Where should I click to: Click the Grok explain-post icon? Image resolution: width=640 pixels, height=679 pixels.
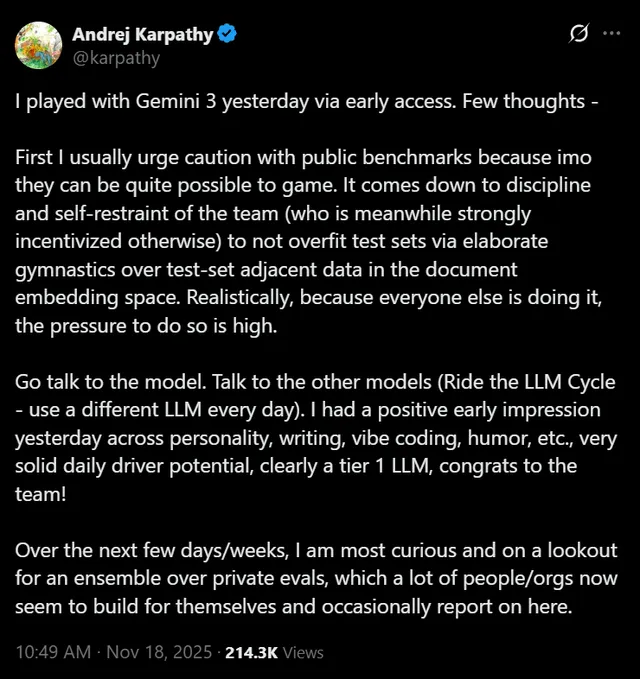[578, 33]
